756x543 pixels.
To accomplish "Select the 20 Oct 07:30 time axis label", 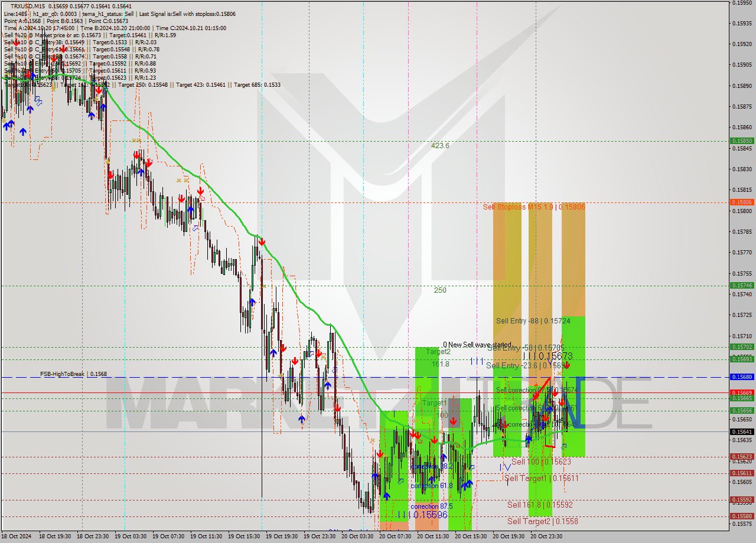I will (395, 537).
